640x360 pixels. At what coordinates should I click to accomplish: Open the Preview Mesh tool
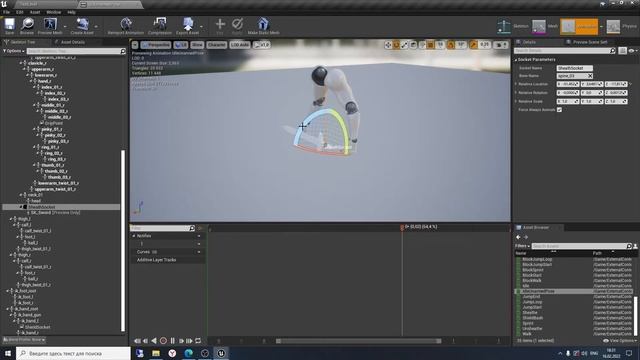(50, 26)
